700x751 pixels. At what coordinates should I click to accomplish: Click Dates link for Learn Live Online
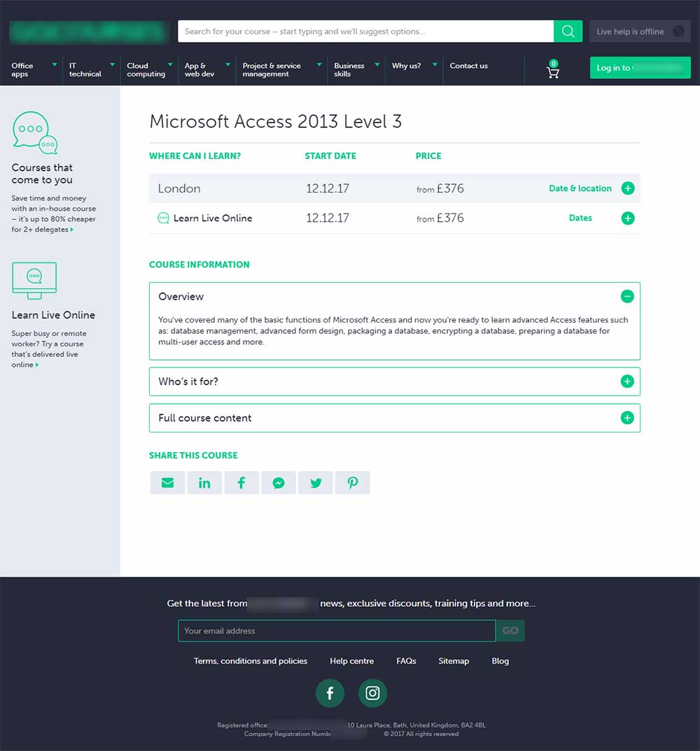580,218
